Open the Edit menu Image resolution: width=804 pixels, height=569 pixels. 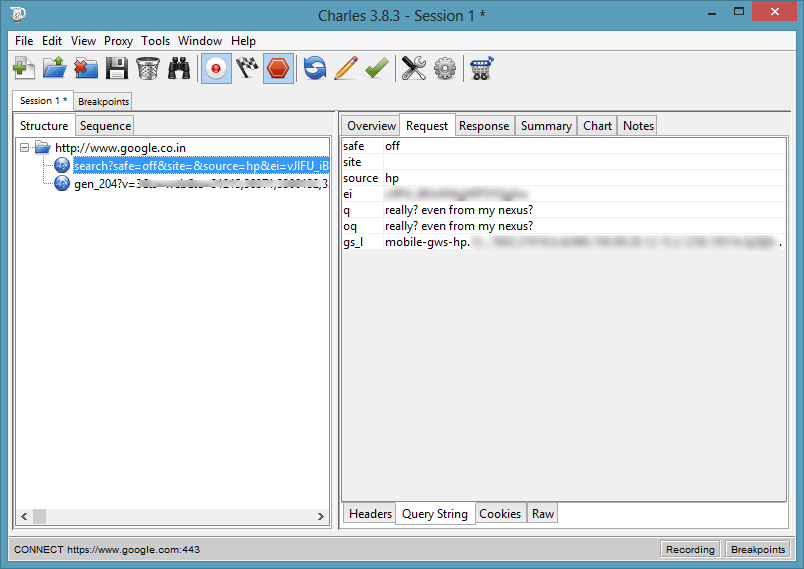[52, 41]
